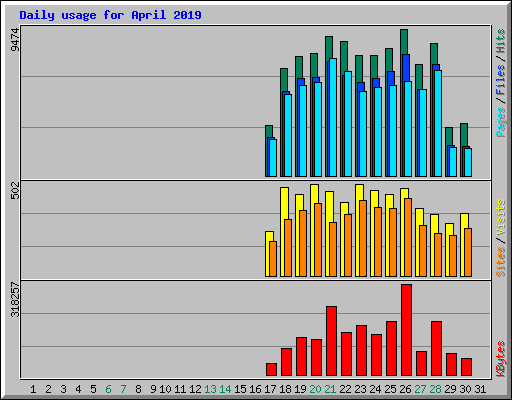The image size is (512, 400).
Task: Click green weekend day label '7'
Action: point(123,389)
